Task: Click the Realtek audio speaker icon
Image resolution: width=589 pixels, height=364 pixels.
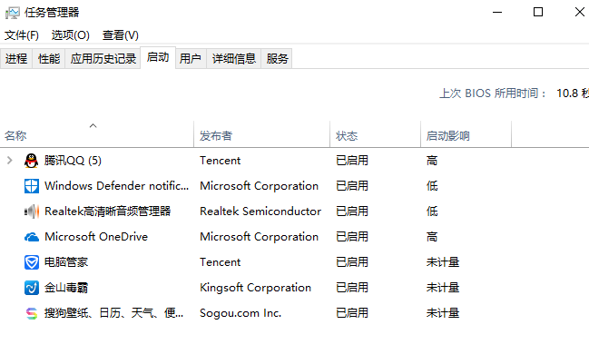Action: coord(32,212)
